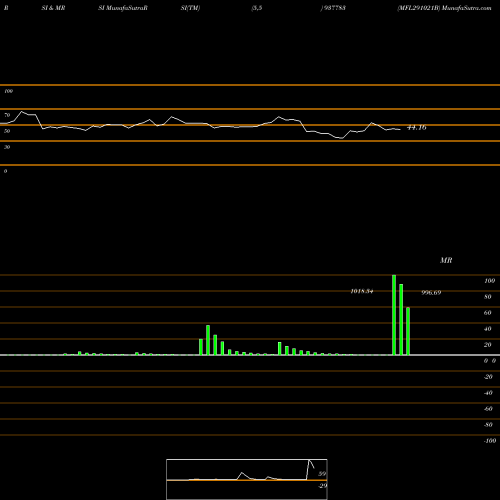Click the MR axis label -60
Viewport: 500px width, 500px height.
coord(488,409)
